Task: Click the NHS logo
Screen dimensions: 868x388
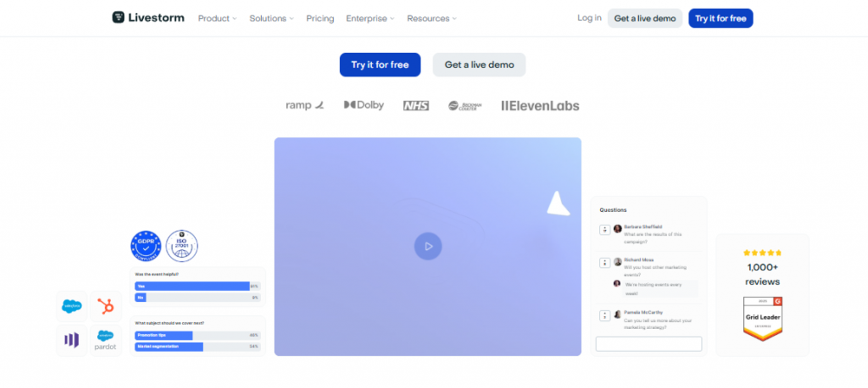Action: click(416, 106)
